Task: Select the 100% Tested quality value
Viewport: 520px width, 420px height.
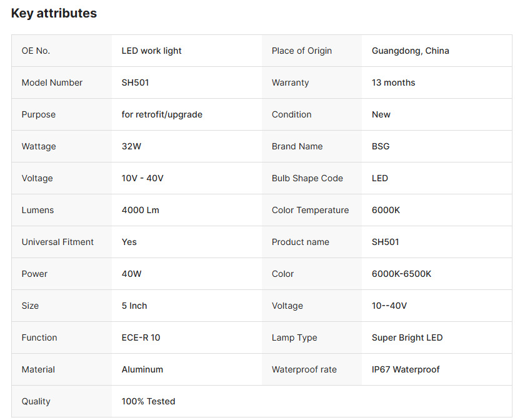Action: pyautogui.click(x=148, y=401)
